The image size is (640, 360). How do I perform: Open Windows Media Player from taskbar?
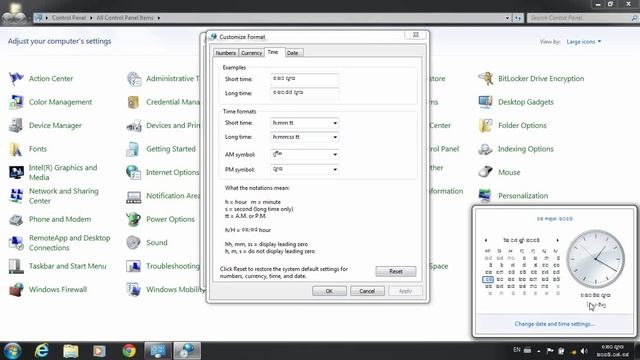99,351
